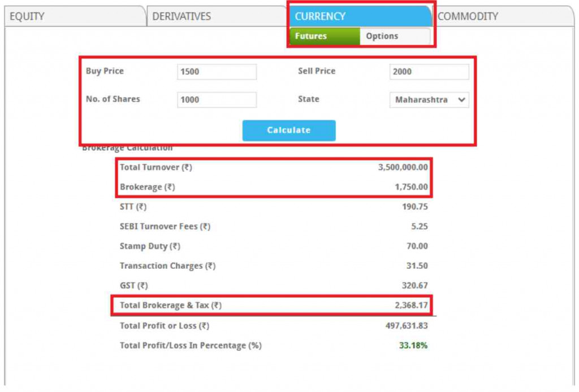The image size is (579, 392).
Task: Click the Calculate button
Action: (x=289, y=130)
